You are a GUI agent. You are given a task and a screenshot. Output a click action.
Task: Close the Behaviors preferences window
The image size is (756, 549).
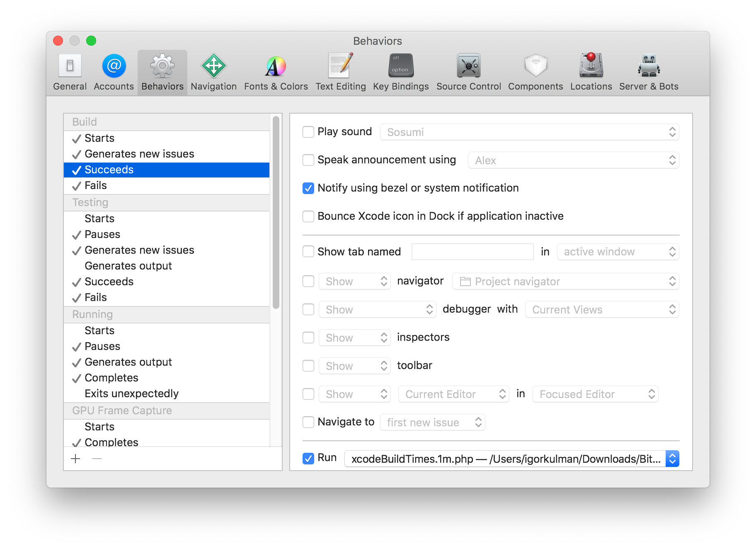pyautogui.click(x=58, y=41)
